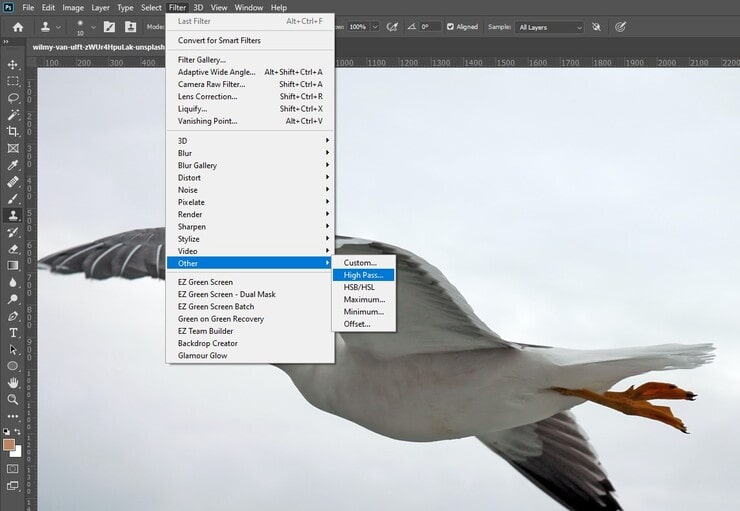Select the Rectangular Marquee tool
Viewport: 740px width, 511px height.
13,81
